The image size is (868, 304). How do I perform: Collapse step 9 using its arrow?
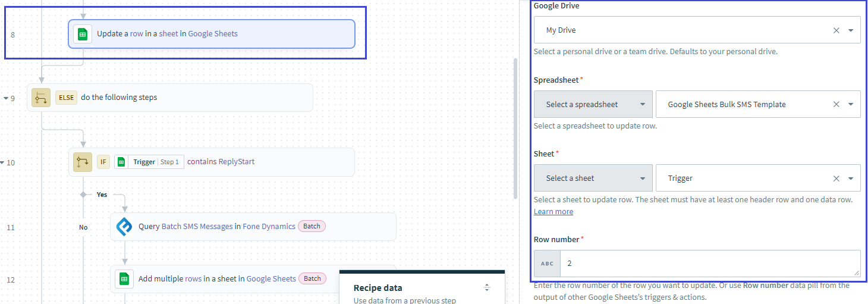[x=5, y=98]
